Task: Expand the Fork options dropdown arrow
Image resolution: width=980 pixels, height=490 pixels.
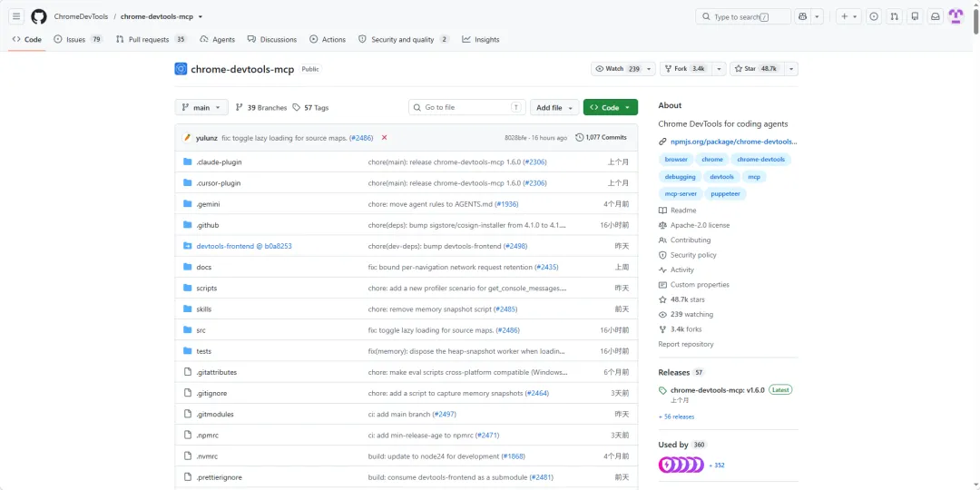Action: click(x=719, y=69)
